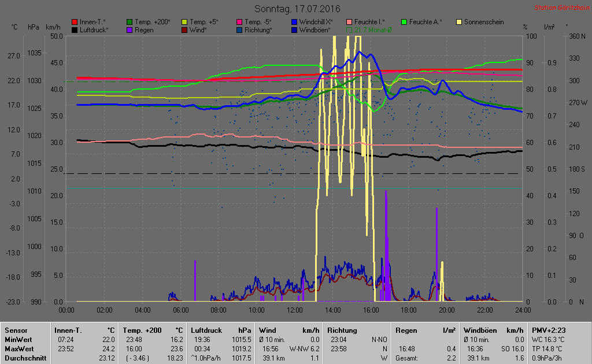592x364 pixels.
Task: Click the Sensor header in the table
Action: [16, 330]
